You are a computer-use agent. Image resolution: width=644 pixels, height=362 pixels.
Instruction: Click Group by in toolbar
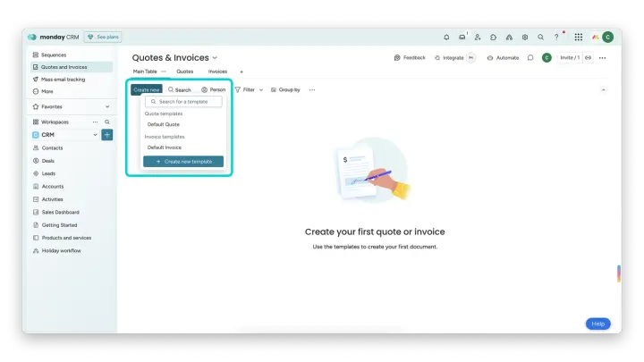(x=285, y=90)
